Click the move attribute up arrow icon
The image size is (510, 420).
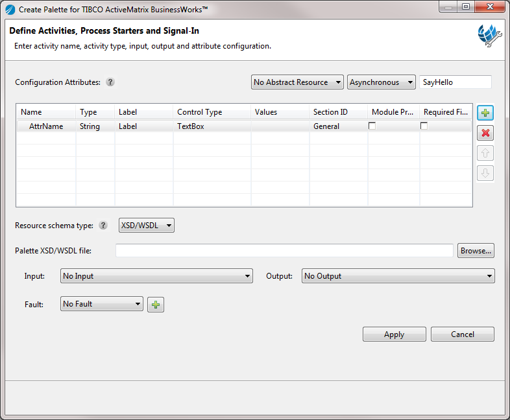(485, 153)
